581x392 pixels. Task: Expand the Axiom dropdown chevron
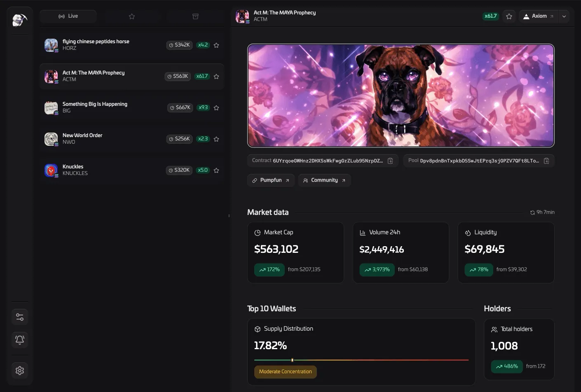coord(564,16)
